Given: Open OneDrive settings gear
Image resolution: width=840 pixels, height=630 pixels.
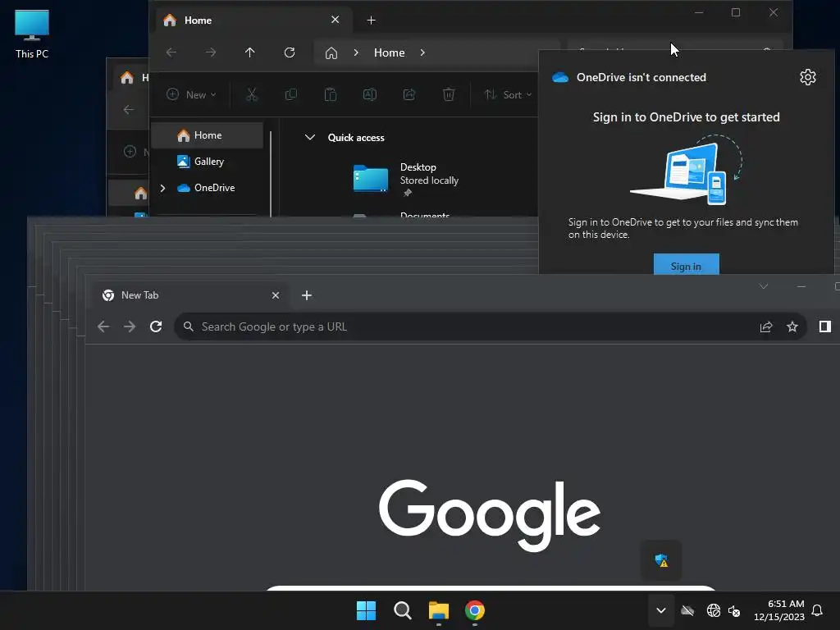Looking at the screenshot, I should click(x=808, y=77).
